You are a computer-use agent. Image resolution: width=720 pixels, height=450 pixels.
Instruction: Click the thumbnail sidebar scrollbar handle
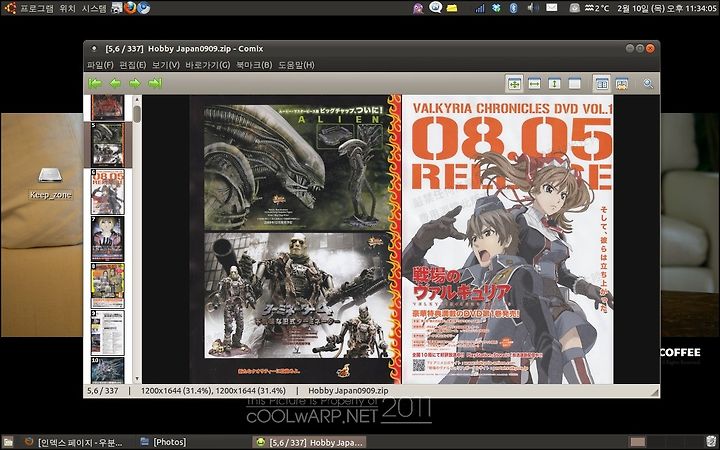point(137,114)
